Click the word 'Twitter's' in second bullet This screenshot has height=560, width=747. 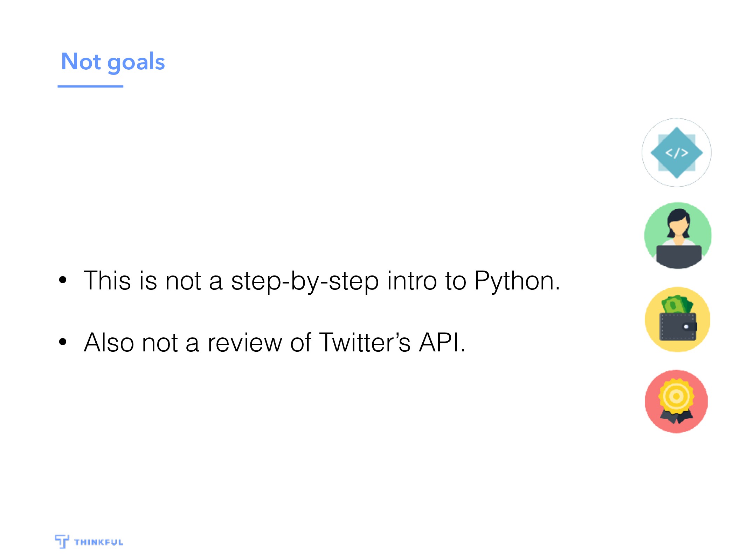[x=365, y=342]
